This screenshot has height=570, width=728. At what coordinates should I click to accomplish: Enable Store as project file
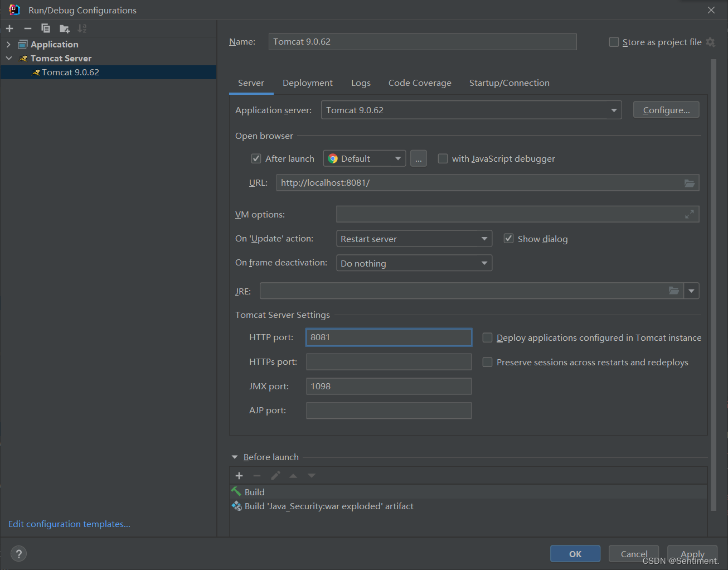tap(614, 42)
